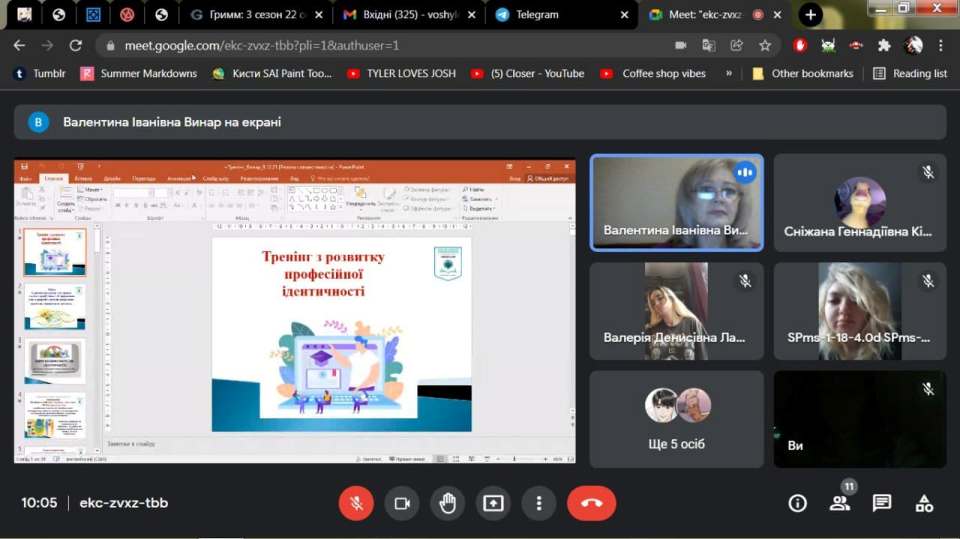Open meeting details info icon
This screenshot has height=539, width=960.
[x=797, y=503]
